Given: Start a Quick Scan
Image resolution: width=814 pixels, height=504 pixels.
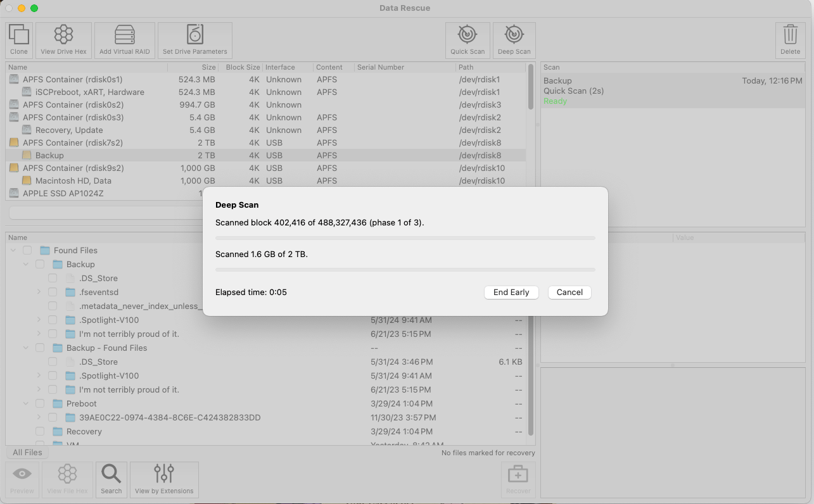Looking at the screenshot, I should (x=467, y=39).
